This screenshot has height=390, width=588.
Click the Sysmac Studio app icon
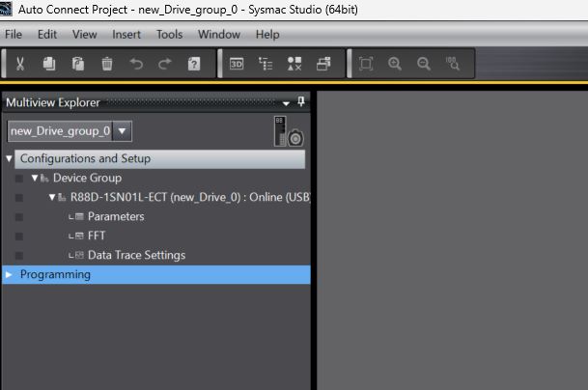[x=6, y=9]
